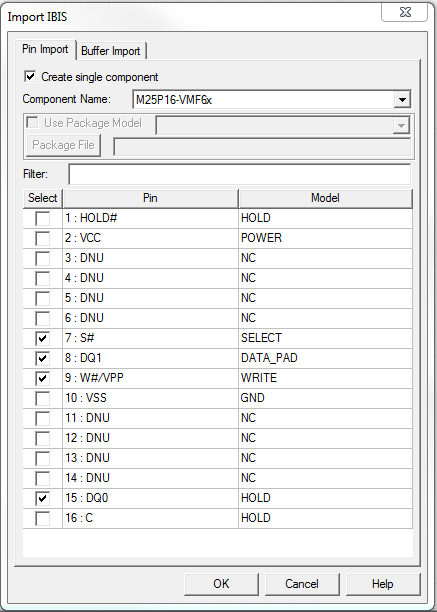Click the GND model cell
437x612 pixels.
(x=325, y=398)
